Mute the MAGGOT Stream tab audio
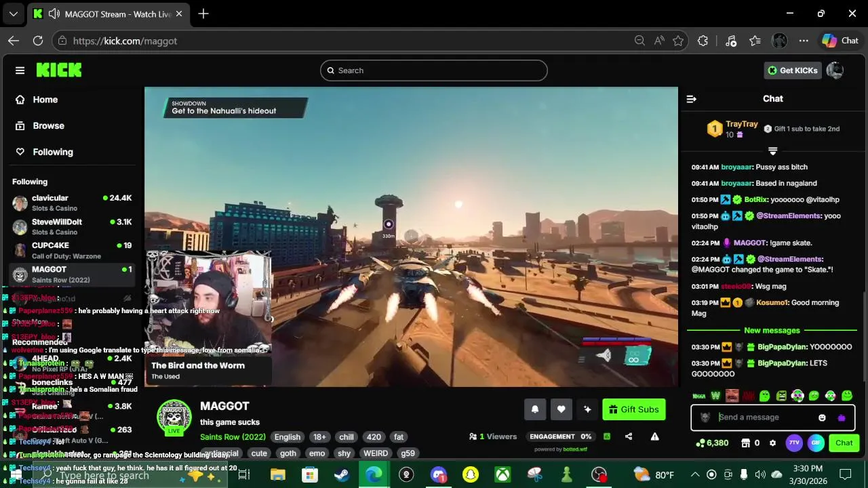This screenshot has height=488, width=868. coord(54,14)
